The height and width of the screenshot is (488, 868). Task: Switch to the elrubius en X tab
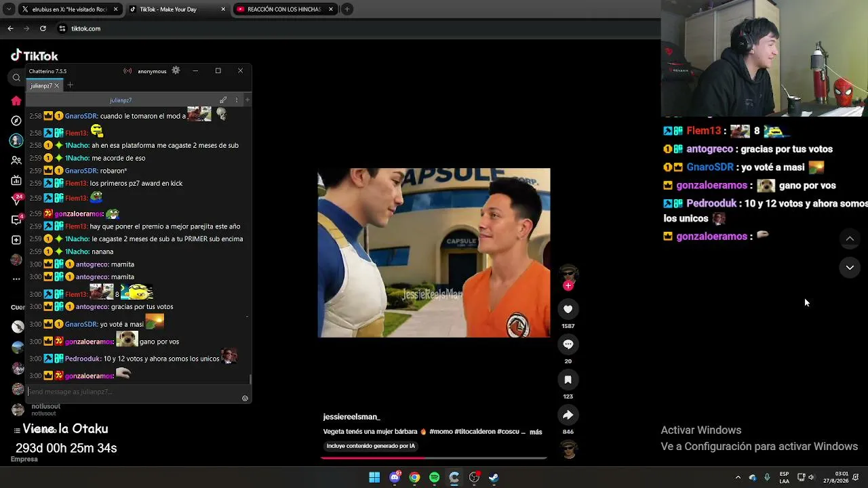coord(69,9)
